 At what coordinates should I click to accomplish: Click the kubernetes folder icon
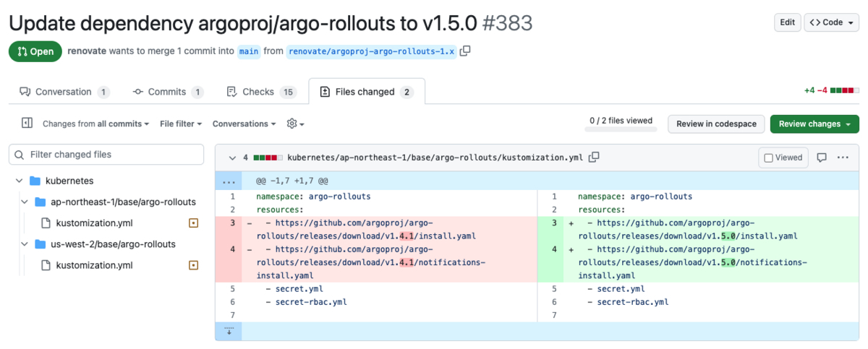[x=35, y=181]
